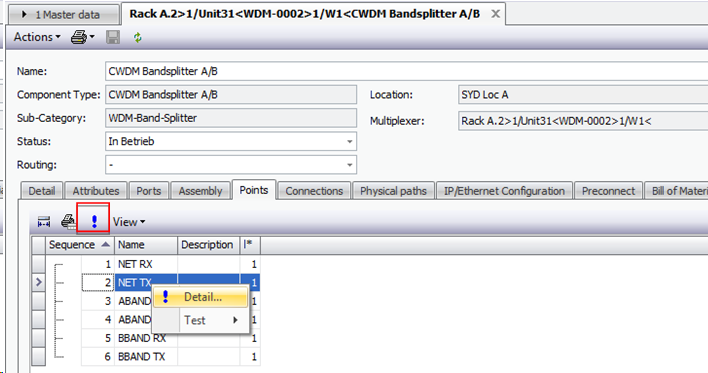708x373 pixels.
Task: Click the sequence number 4 cell
Action: pyautogui.click(x=98, y=320)
